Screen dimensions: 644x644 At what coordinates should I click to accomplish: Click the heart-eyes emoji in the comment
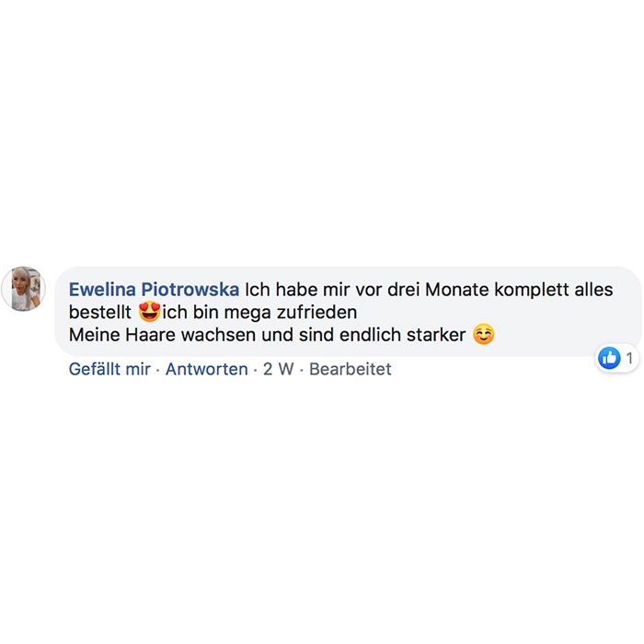click(x=149, y=312)
